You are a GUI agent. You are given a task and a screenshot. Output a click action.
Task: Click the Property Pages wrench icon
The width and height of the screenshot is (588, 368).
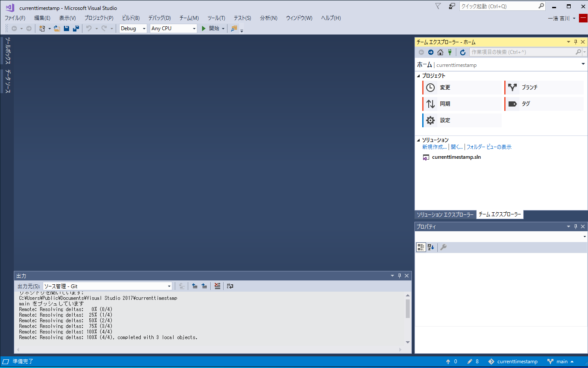pos(443,247)
